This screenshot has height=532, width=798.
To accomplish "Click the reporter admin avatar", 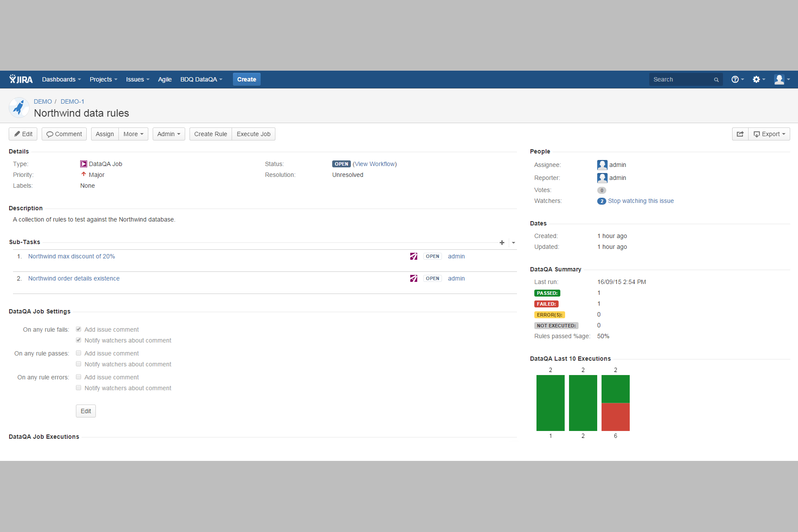I will click(x=602, y=178).
